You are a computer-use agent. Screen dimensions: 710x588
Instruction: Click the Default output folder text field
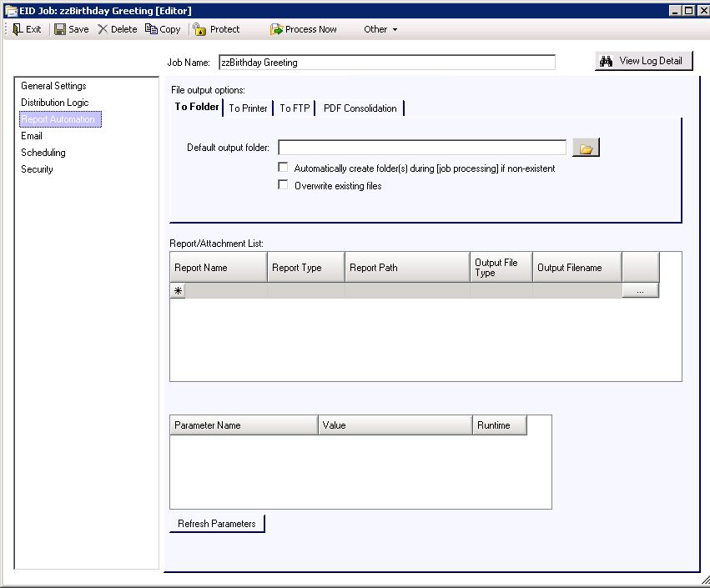pos(421,148)
